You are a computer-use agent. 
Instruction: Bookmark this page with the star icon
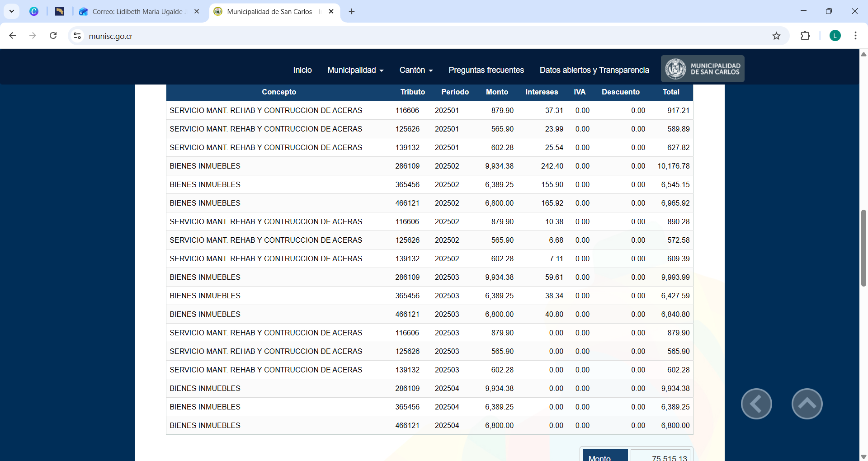coord(776,36)
